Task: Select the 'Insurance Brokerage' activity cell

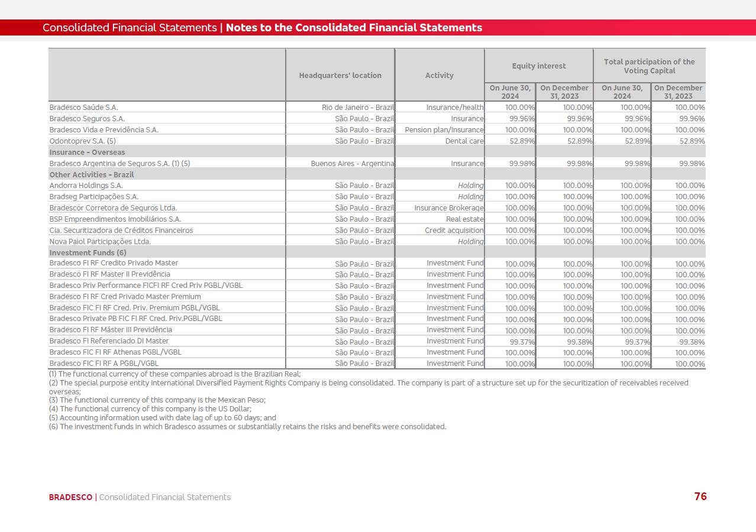Action: click(x=448, y=208)
